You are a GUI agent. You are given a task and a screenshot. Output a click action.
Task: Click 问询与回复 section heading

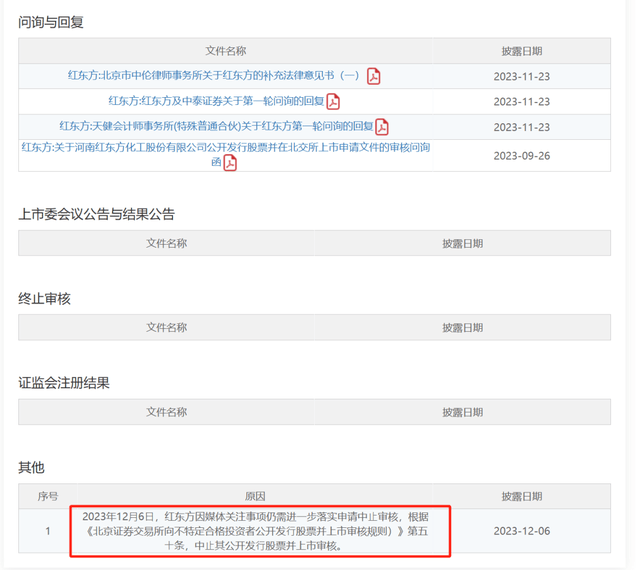coord(51,22)
